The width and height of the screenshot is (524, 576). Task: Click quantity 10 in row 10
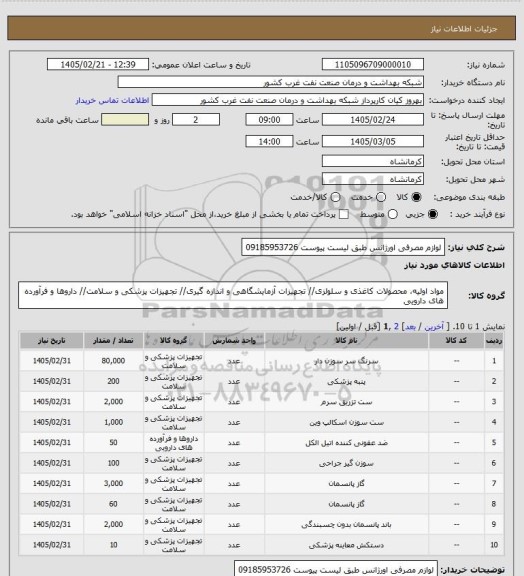coord(113,545)
